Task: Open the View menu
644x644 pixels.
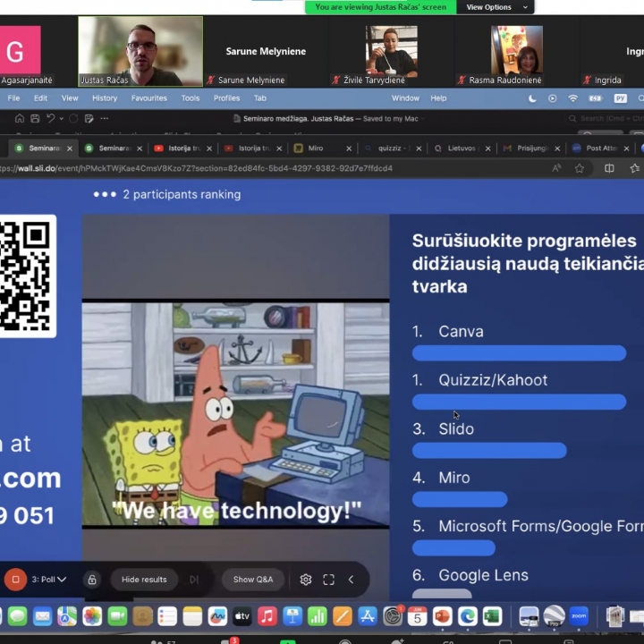Action: 70,98
